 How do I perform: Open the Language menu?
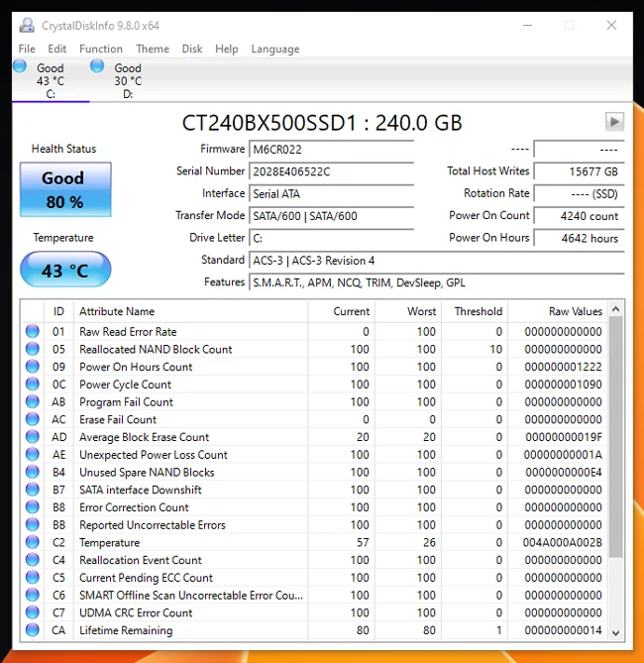(275, 49)
